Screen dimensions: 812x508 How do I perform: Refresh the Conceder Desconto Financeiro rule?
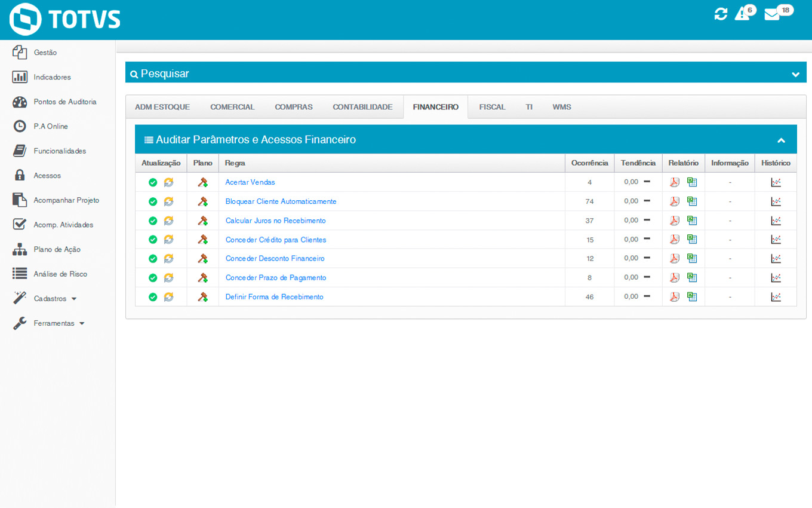click(x=168, y=259)
